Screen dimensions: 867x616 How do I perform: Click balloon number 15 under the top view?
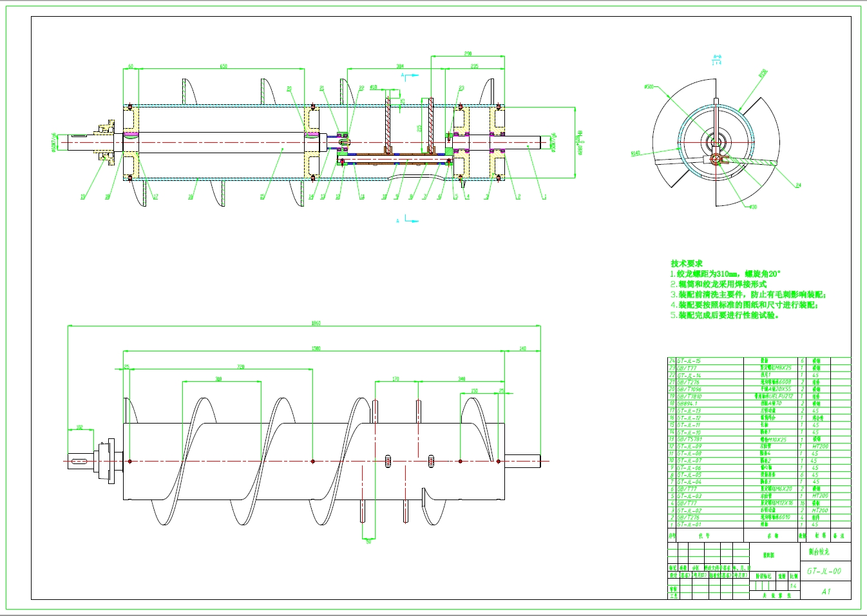click(x=262, y=197)
